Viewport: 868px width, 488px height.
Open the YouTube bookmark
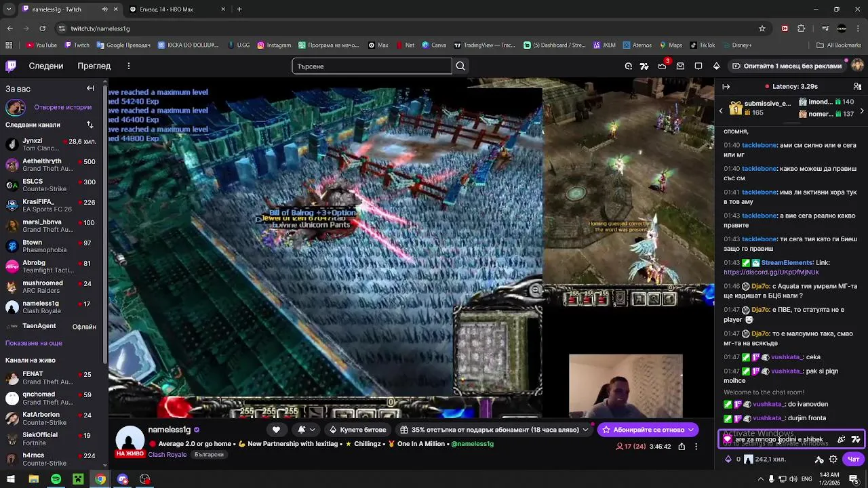pyautogui.click(x=41, y=45)
